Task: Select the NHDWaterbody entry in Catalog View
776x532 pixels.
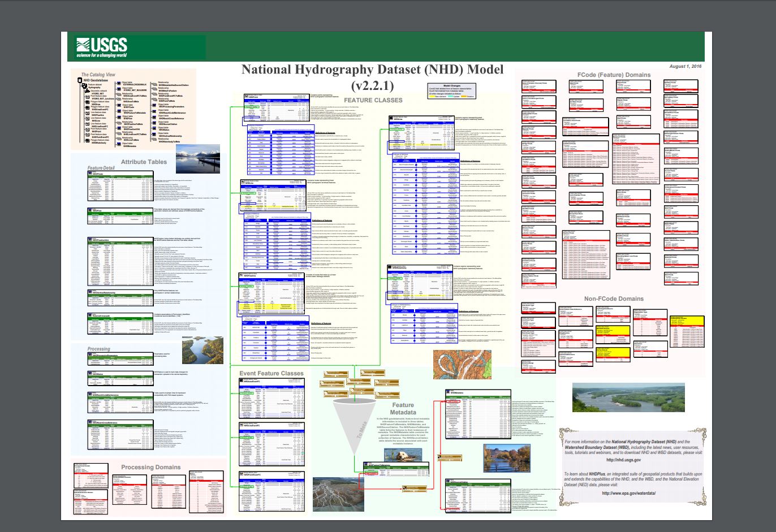Action: [x=100, y=142]
